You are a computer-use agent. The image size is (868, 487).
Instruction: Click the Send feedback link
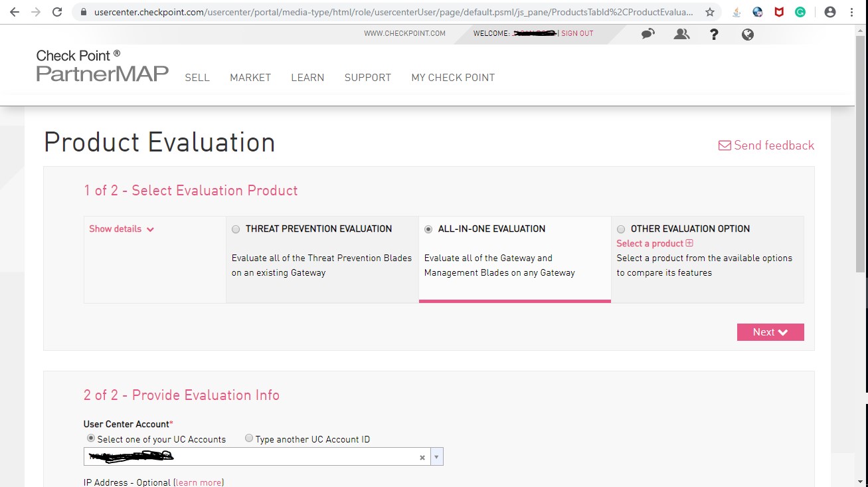766,146
